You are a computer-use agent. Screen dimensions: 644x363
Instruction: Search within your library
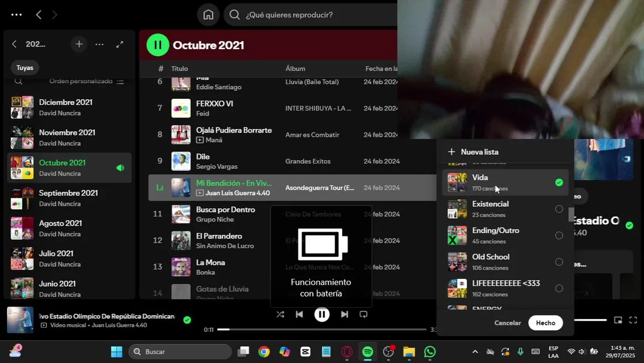tap(18, 81)
